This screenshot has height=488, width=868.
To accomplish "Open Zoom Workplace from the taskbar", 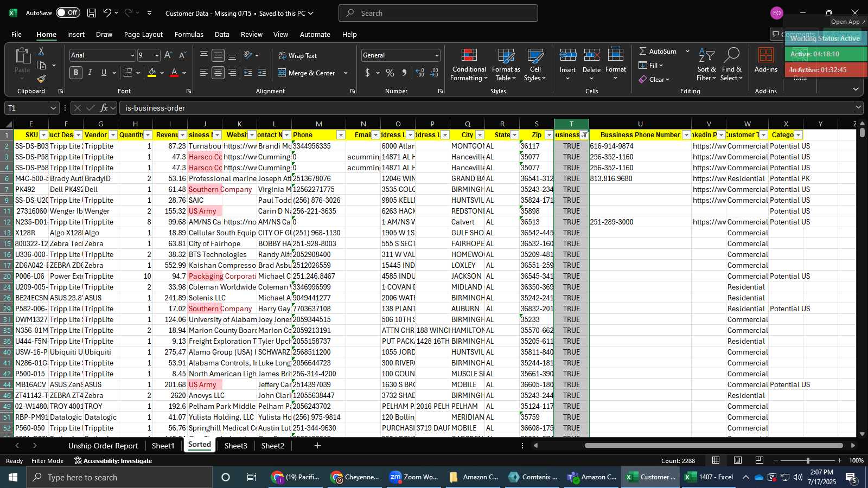I will click(x=414, y=477).
